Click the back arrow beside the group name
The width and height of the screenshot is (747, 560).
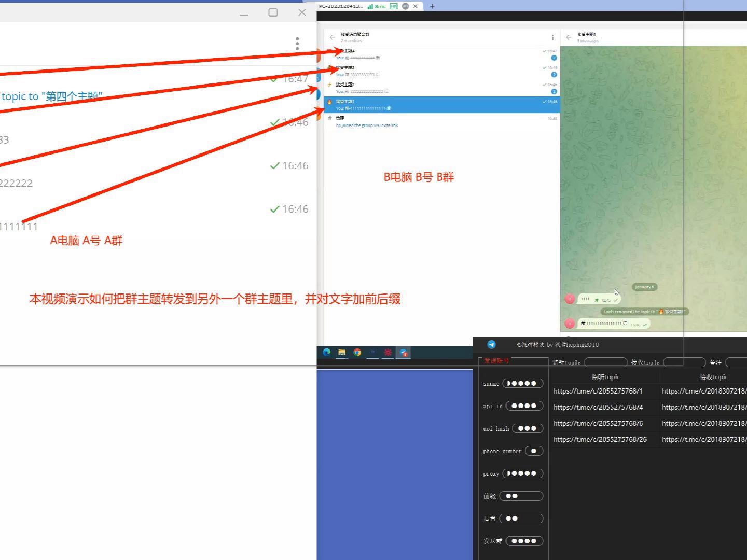click(x=332, y=37)
